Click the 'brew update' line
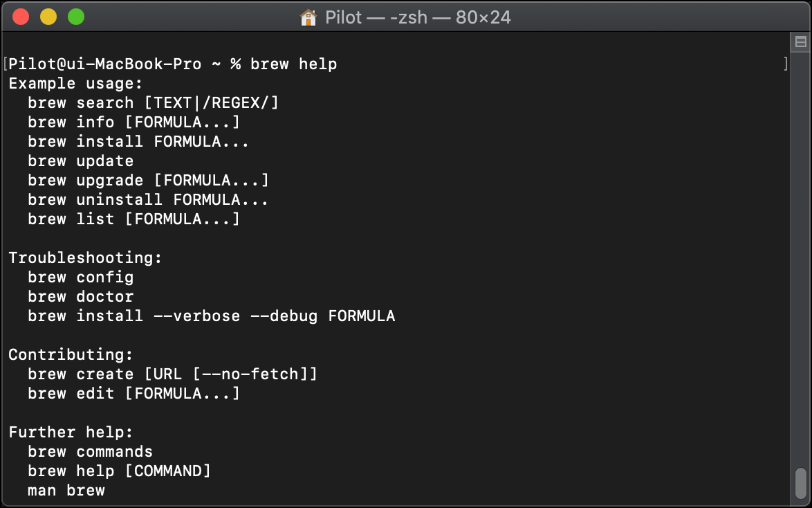Screen dimensions: 812x508 click(81, 161)
